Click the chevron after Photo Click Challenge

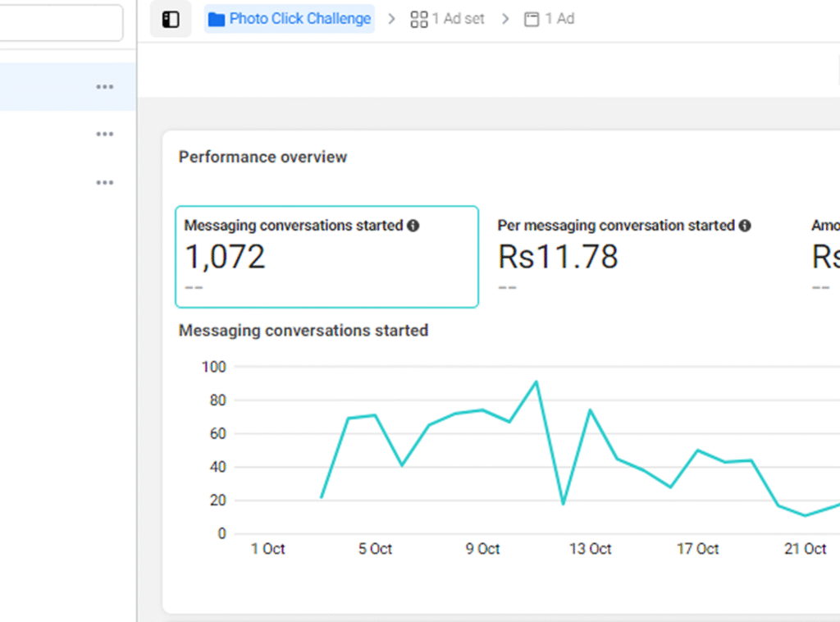[391, 19]
